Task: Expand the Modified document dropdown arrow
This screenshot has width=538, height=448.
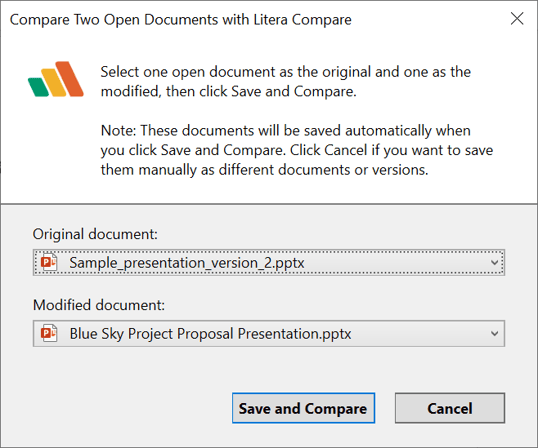Action: tap(494, 334)
